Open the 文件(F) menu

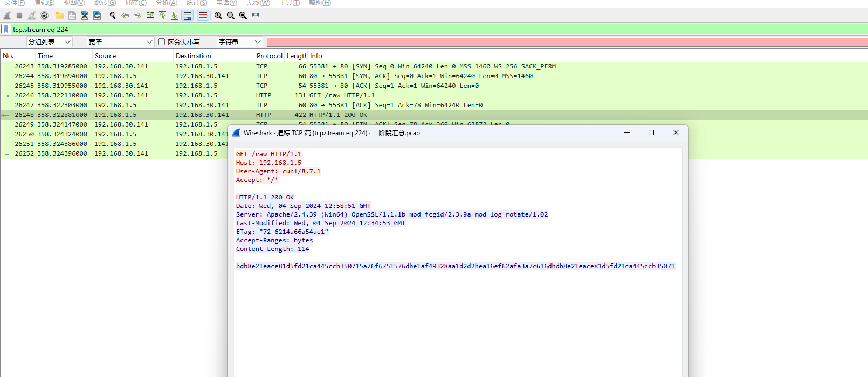pyautogui.click(x=15, y=3)
